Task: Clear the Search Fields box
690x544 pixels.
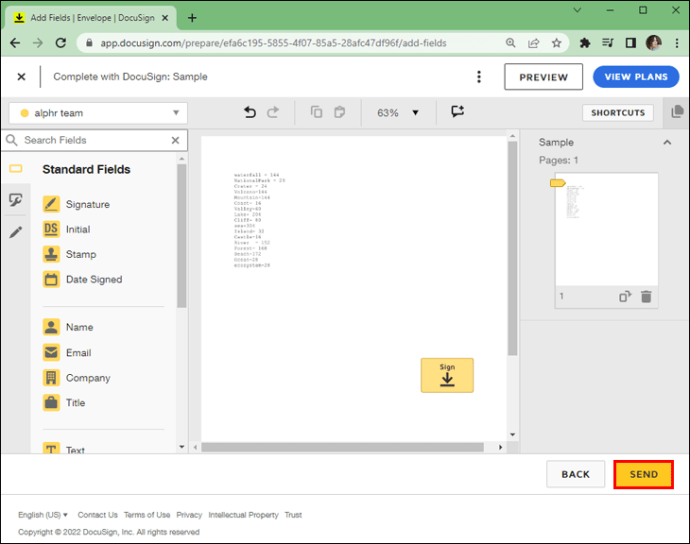Action: [x=175, y=140]
